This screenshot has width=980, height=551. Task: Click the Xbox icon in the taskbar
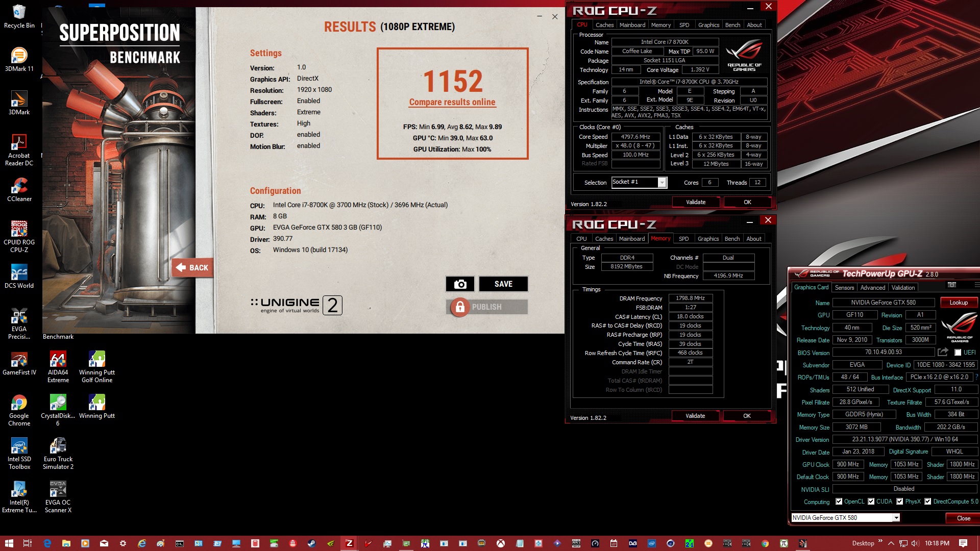pos(501,543)
